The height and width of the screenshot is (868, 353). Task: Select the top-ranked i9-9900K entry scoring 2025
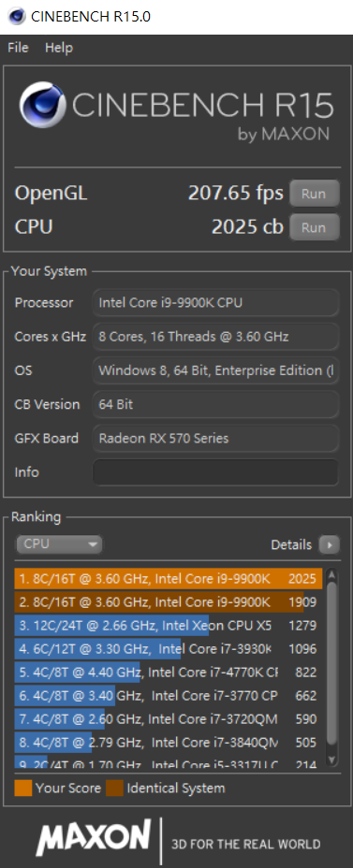(169, 579)
